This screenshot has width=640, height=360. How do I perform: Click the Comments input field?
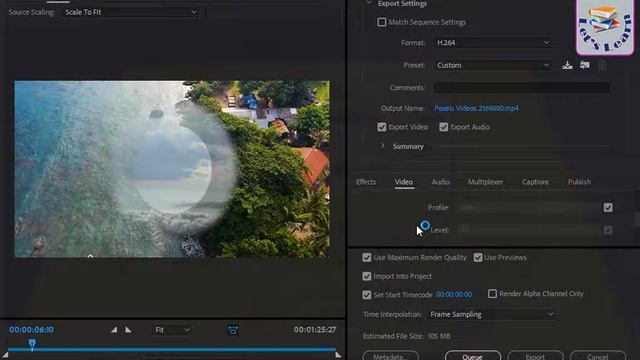pyautogui.click(x=522, y=88)
